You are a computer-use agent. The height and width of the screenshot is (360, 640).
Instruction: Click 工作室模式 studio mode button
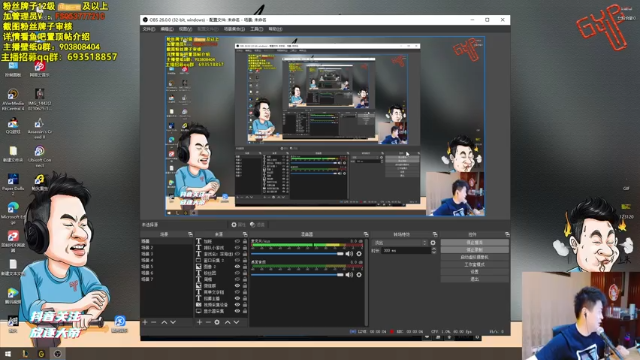475,264
